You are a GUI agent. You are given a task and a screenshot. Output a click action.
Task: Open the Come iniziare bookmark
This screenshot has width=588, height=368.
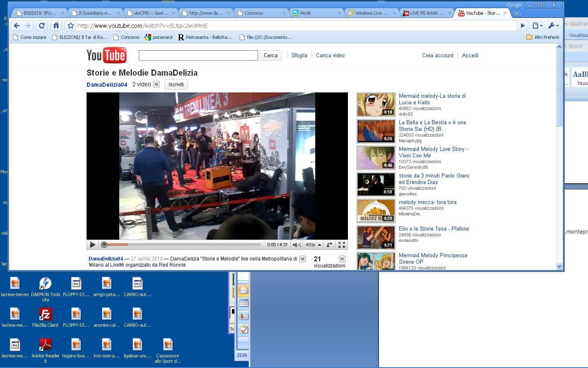29,37
